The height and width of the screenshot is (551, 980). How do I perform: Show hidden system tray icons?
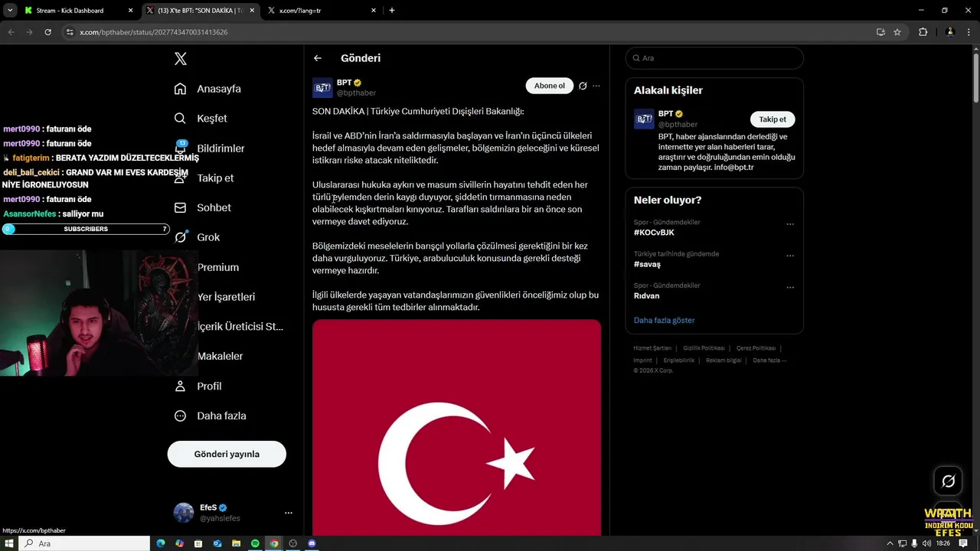pos(890,543)
